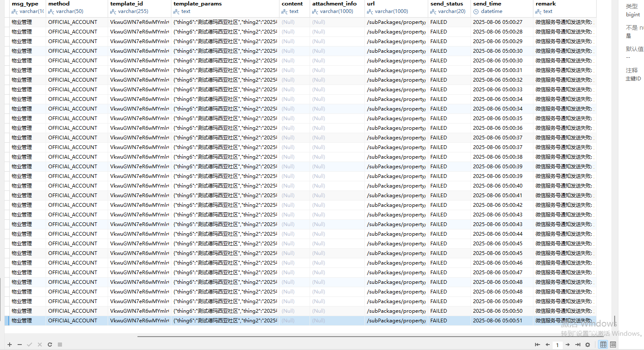Delete the selected row using the minus icon
This screenshot has height=350, width=644.
(19, 345)
